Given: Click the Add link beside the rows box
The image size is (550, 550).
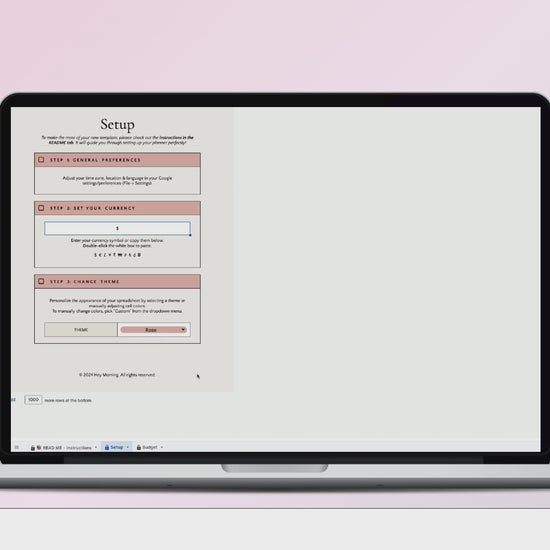Looking at the screenshot, I should [x=13, y=400].
